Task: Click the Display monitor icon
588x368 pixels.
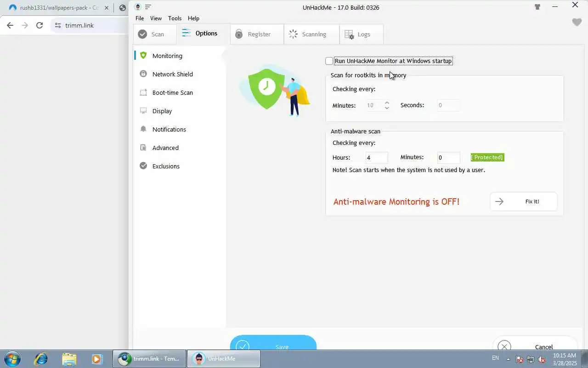Action: [x=143, y=110]
